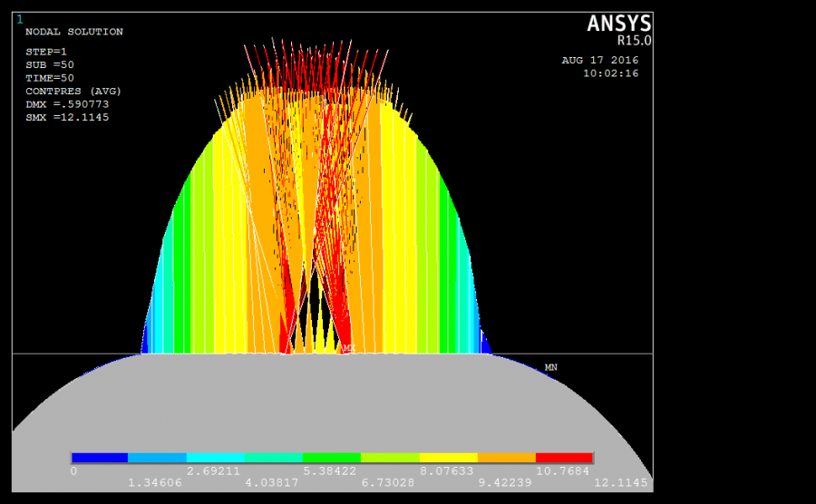Click the window number 1 label

[20, 19]
